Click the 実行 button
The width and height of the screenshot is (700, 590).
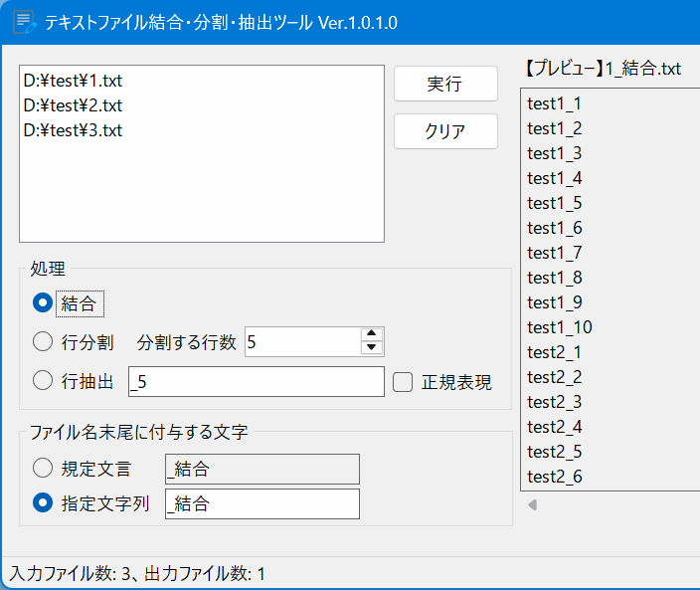[445, 84]
